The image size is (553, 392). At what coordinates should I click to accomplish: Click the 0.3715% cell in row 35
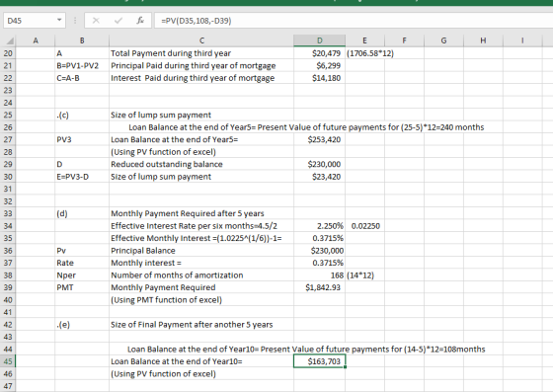pos(320,238)
